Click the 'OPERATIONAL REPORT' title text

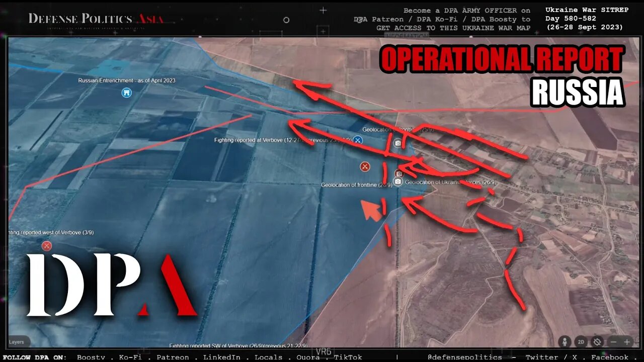tap(502, 60)
